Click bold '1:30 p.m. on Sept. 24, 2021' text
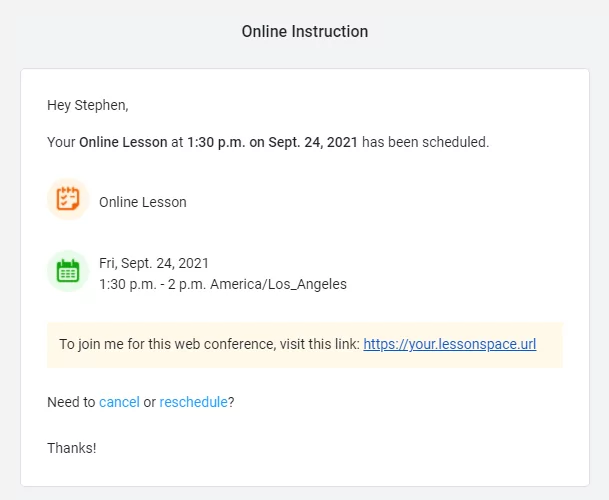Screen dimensions: 609x500 tap(272, 142)
